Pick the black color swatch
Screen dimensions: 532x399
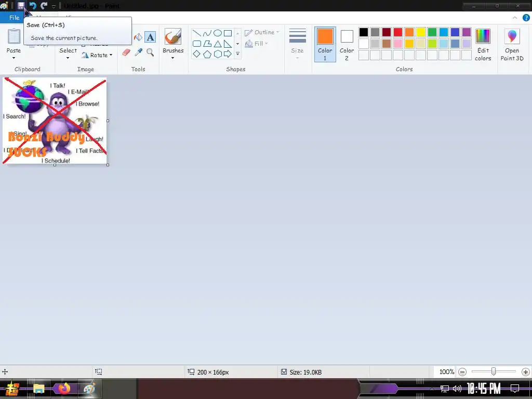363,32
